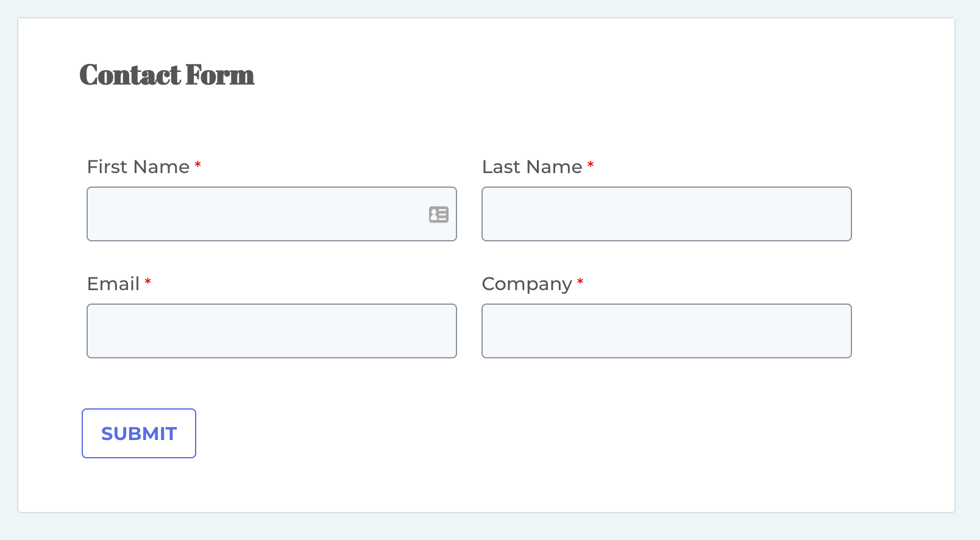Click the word "First" in First Name label
This screenshot has width=980, height=540.
click(108, 167)
